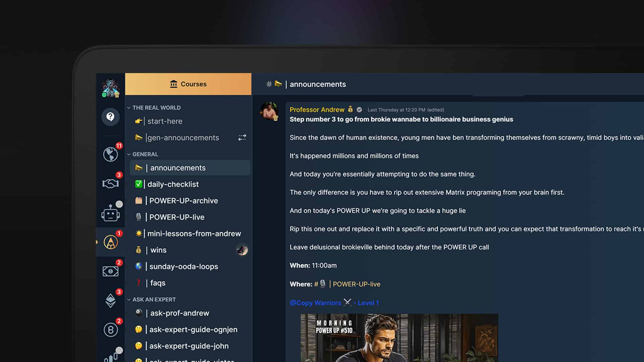
Task: Select the question mark help icon
Action: pos(111,116)
